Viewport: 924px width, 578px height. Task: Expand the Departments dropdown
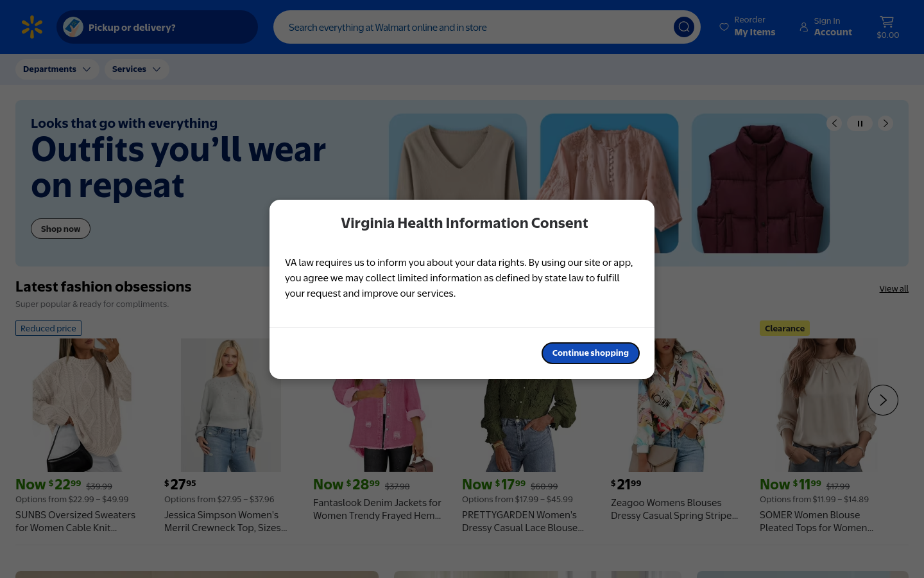(x=57, y=69)
